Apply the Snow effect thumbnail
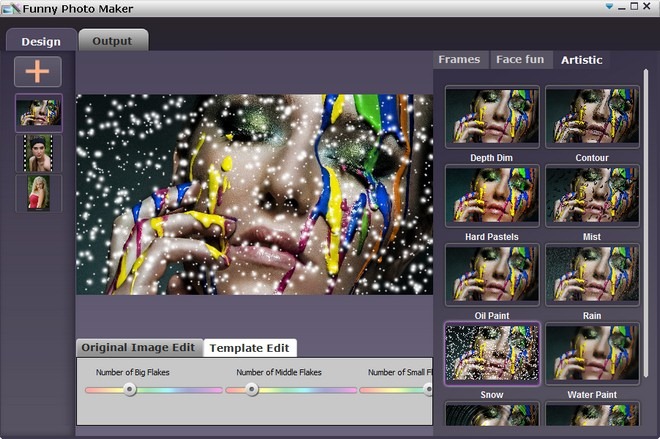Image resolution: width=660 pixels, height=439 pixels. 492,354
